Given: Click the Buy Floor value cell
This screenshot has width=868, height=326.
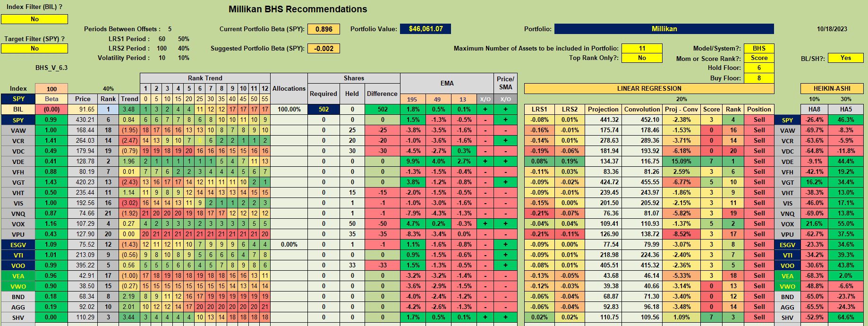Looking at the screenshot, I should (759, 78).
